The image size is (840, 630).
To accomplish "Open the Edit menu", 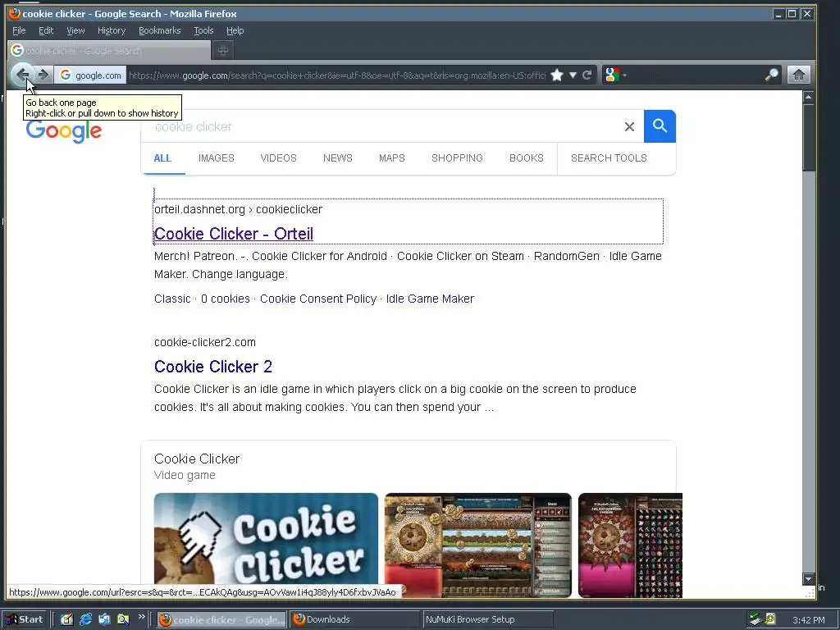I will pyautogui.click(x=46, y=30).
